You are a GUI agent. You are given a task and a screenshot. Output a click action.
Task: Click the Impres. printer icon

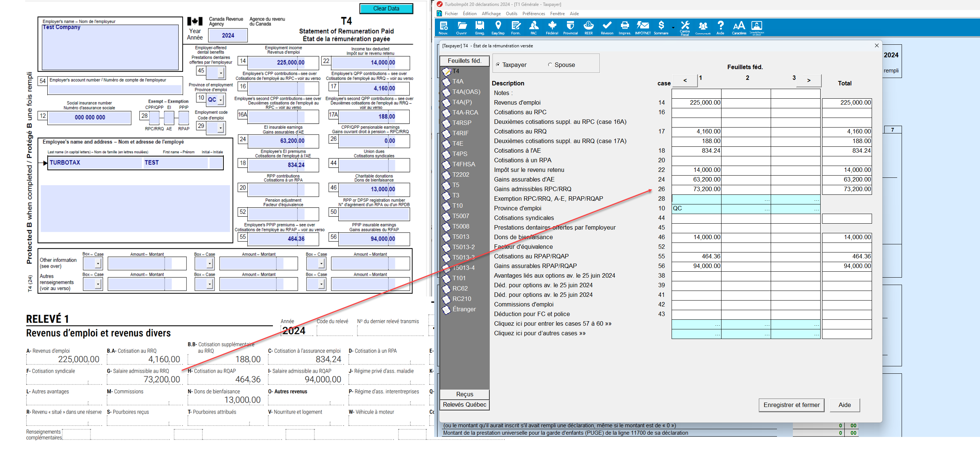(x=625, y=27)
